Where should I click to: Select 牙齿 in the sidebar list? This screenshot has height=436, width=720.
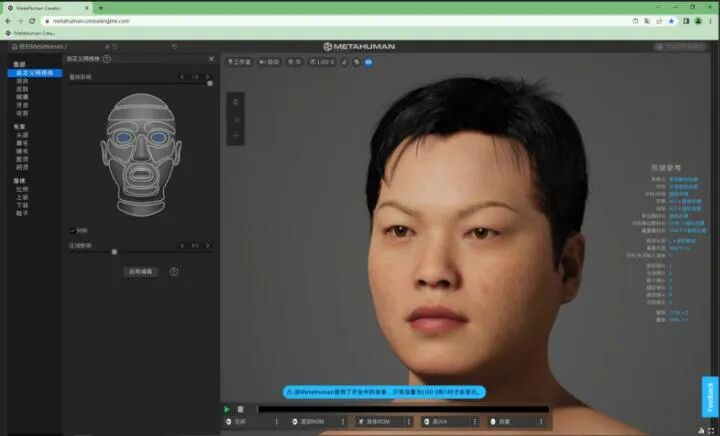22,105
